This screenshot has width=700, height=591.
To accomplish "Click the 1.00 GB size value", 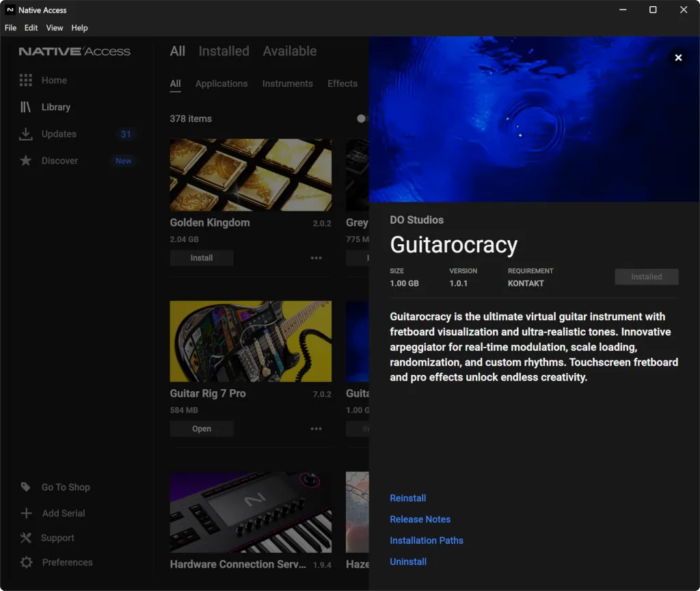I will pyautogui.click(x=404, y=283).
